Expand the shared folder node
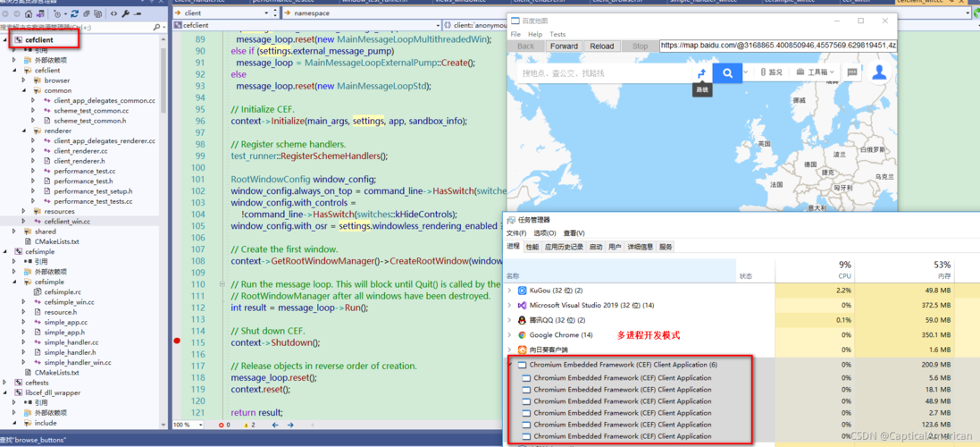This screenshot has width=980, height=447. coord(14,232)
